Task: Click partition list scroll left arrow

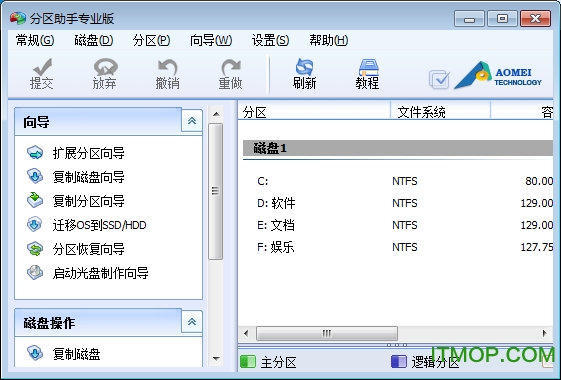Action: click(x=246, y=333)
